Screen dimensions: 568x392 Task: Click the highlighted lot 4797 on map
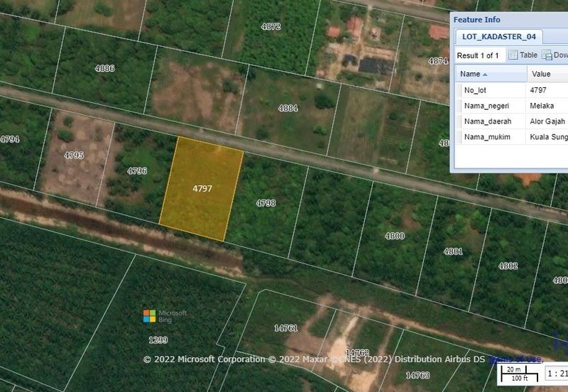click(x=202, y=188)
